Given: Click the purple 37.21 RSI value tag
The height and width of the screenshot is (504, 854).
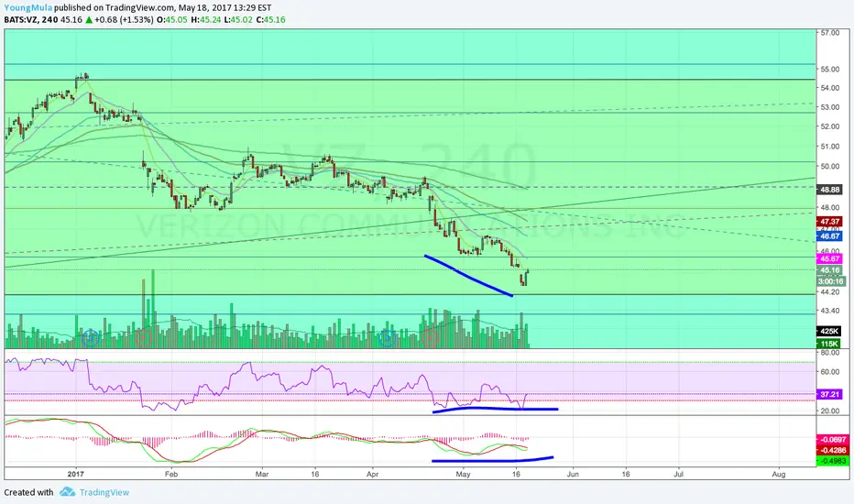Looking at the screenshot, I should point(829,394).
